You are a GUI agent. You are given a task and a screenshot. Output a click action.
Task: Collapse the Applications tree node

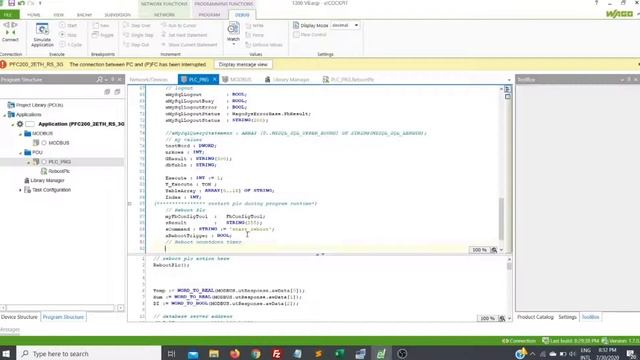pos(4,115)
